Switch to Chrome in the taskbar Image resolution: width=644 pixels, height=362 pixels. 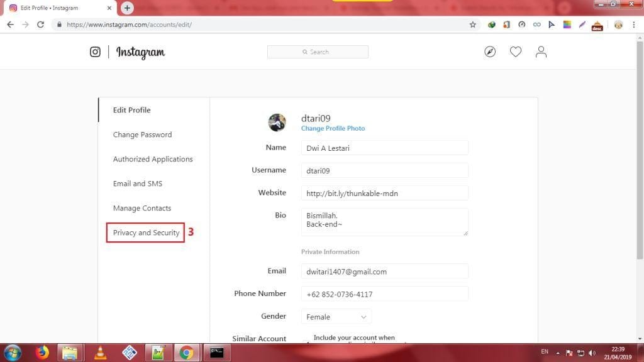pos(186,353)
